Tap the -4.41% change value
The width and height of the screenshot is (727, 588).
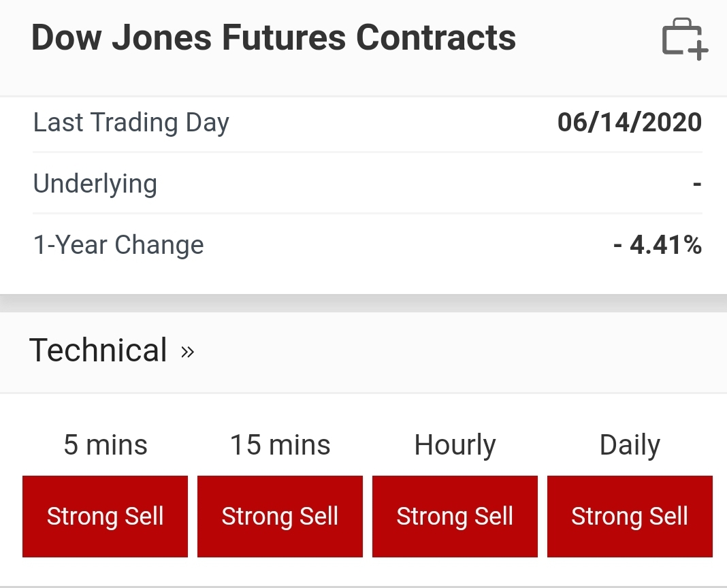click(x=658, y=244)
